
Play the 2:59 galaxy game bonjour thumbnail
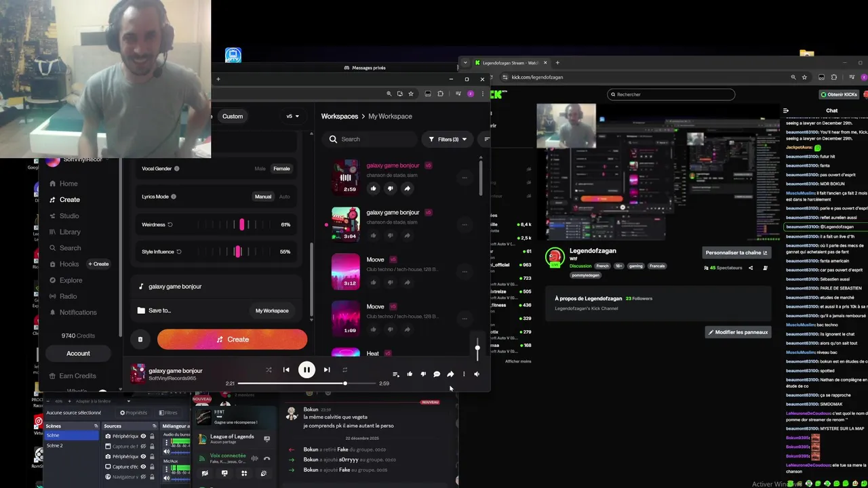345,176
